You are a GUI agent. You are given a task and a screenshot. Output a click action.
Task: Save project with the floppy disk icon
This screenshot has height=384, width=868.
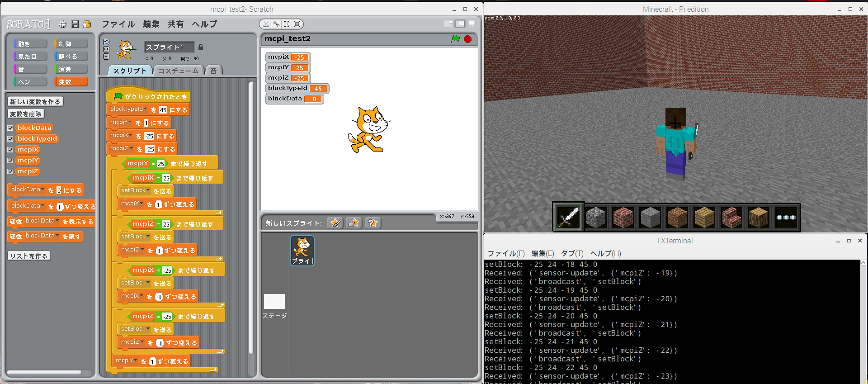(75, 24)
